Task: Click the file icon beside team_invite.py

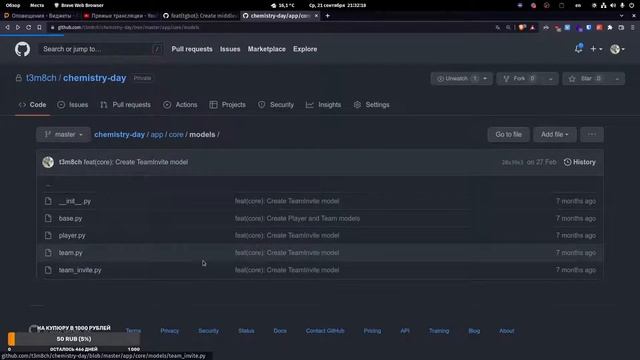Action: 48,270
